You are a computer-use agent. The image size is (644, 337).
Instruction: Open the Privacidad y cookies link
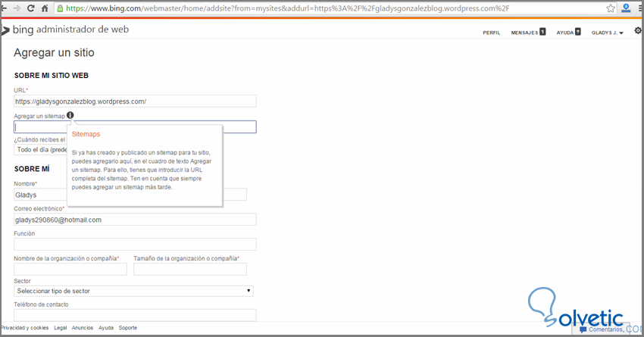point(25,328)
